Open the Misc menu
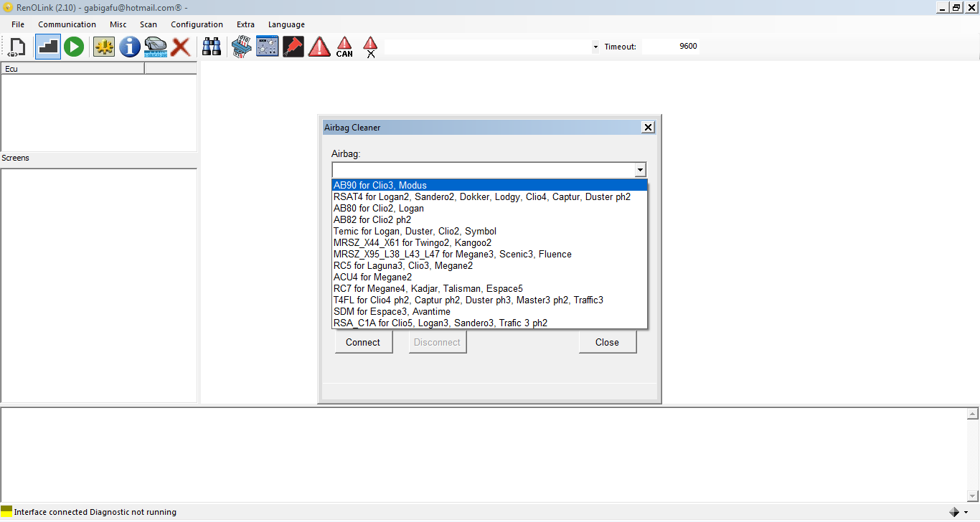980x522 pixels. click(x=118, y=24)
